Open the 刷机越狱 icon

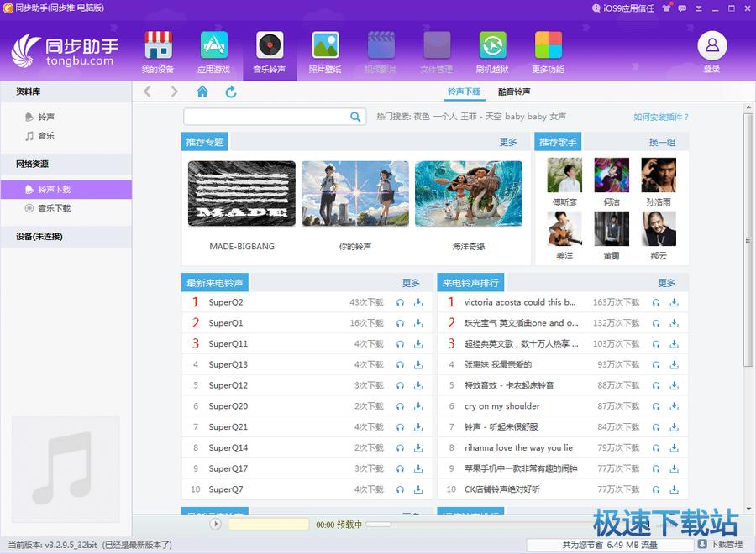point(492,46)
